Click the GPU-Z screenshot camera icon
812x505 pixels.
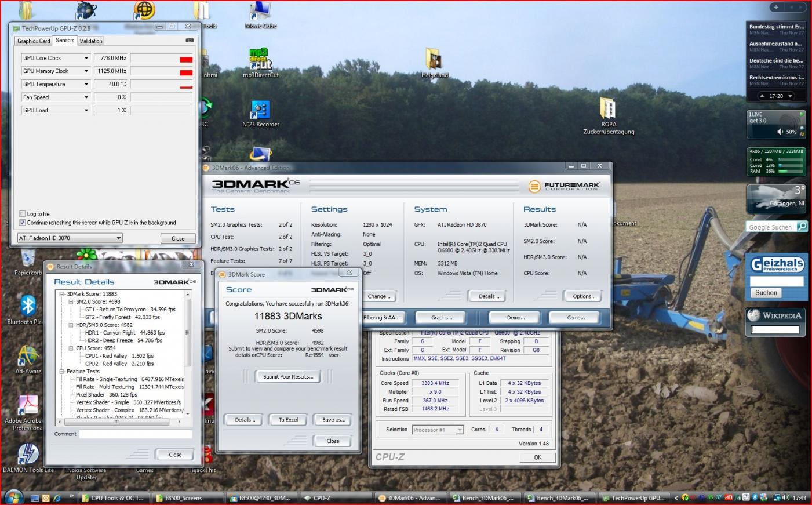click(189, 41)
